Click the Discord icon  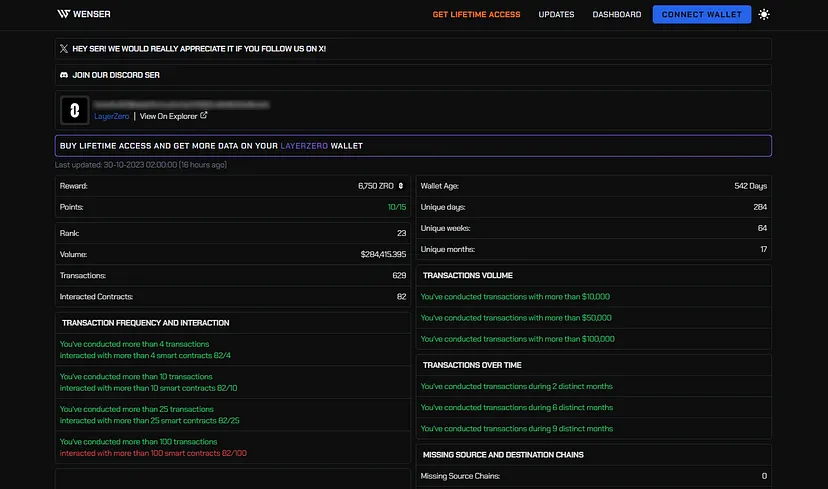[x=64, y=75]
